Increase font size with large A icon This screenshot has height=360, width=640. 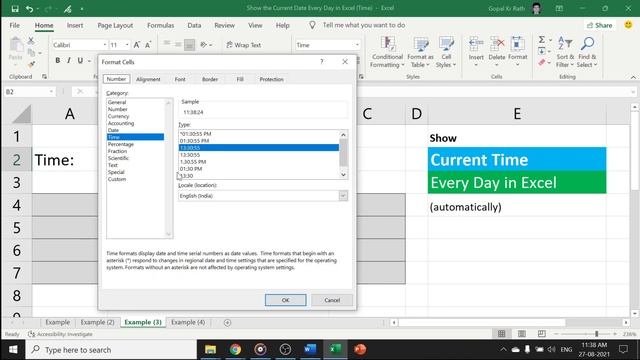(x=137, y=45)
